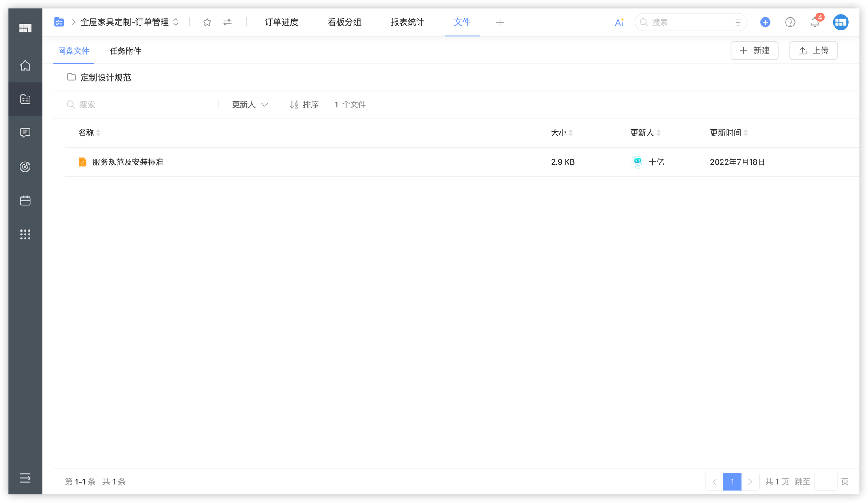Open the calendar sidebar icon

[x=25, y=201]
